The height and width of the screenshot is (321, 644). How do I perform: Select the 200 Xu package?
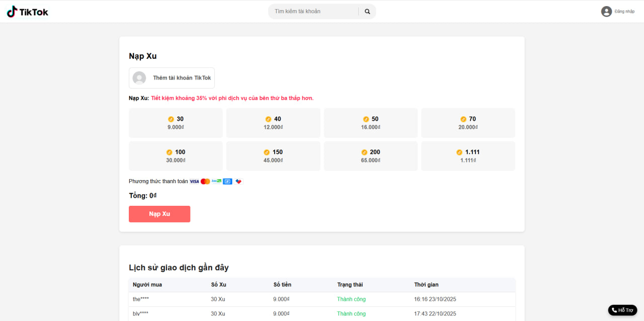tap(371, 156)
